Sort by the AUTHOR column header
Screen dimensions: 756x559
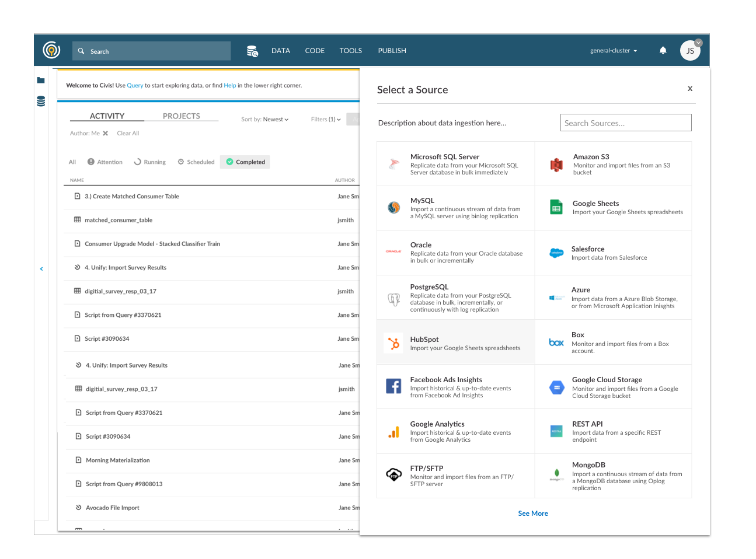344,180
